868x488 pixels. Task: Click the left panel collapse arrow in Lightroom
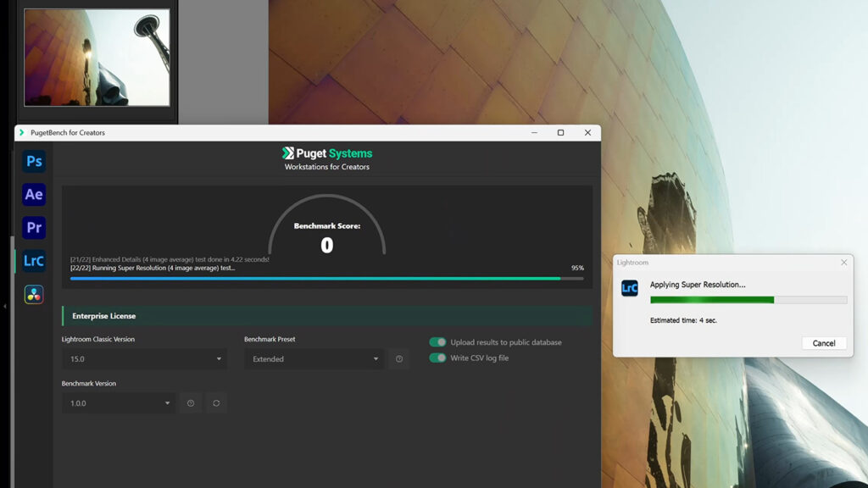coord(4,305)
